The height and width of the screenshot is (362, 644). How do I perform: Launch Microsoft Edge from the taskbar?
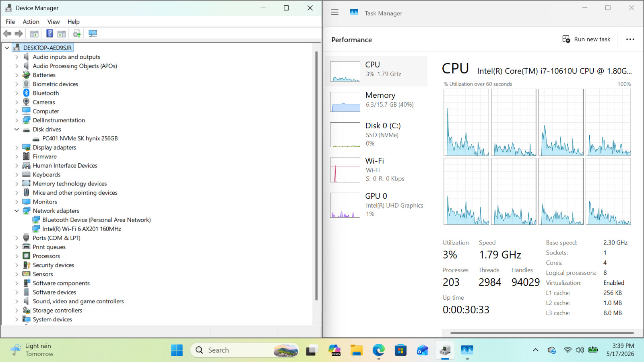[x=378, y=350]
